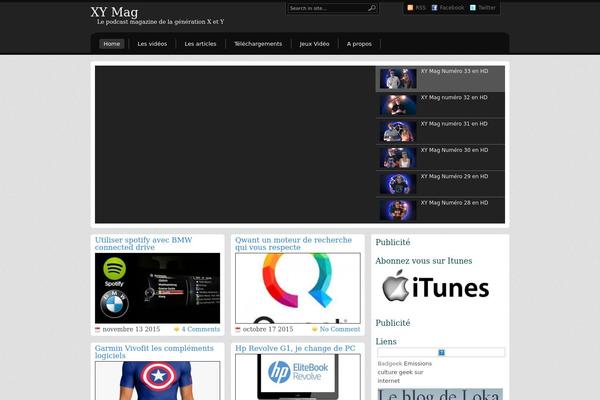Open the Les vidéos menu
600x400 pixels.
click(x=152, y=44)
